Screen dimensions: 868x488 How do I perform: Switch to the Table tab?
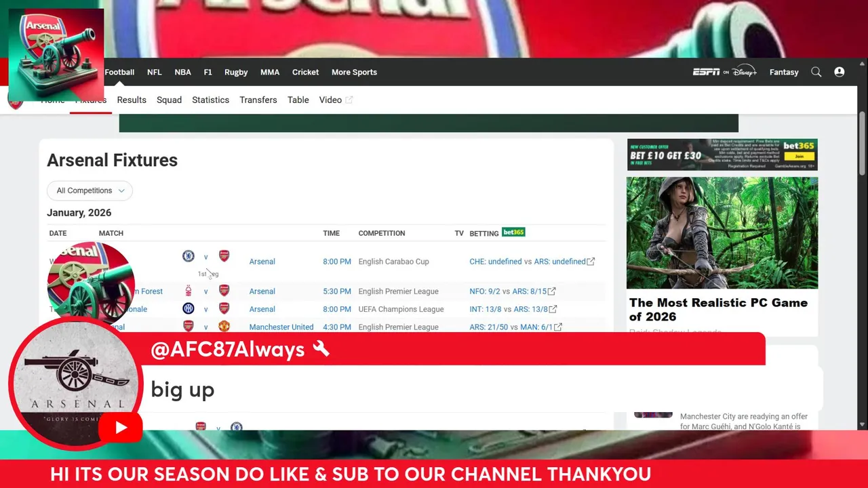(298, 100)
